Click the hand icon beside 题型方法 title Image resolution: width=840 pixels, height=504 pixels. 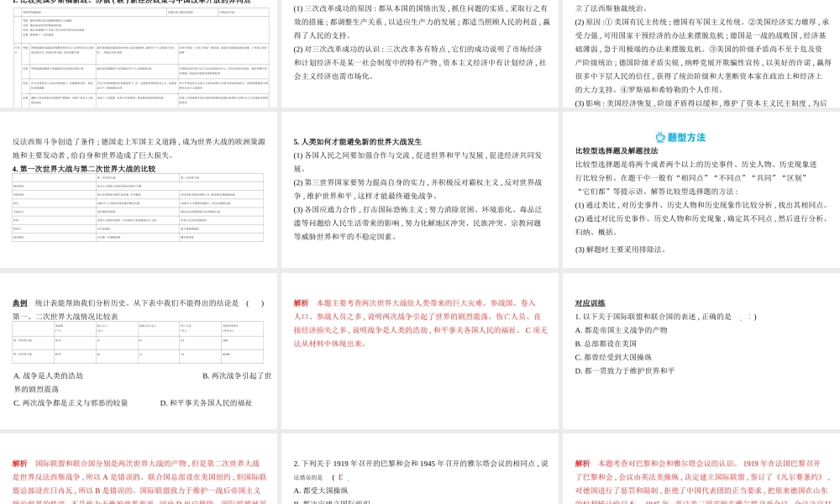click(660, 137)
